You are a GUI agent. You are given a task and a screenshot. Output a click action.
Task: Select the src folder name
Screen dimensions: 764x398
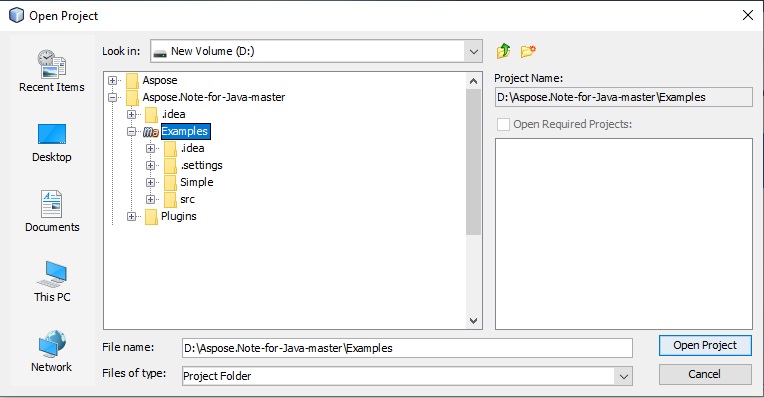[188, 199]
